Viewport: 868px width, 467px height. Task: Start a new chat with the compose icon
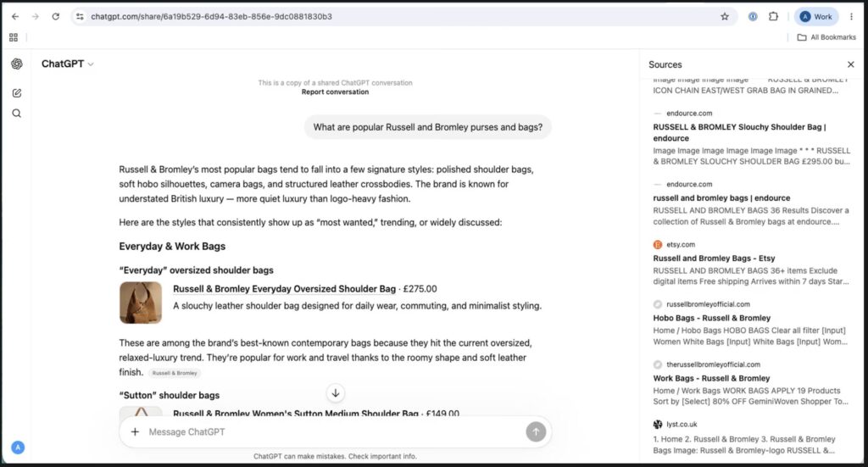point(17,93)
